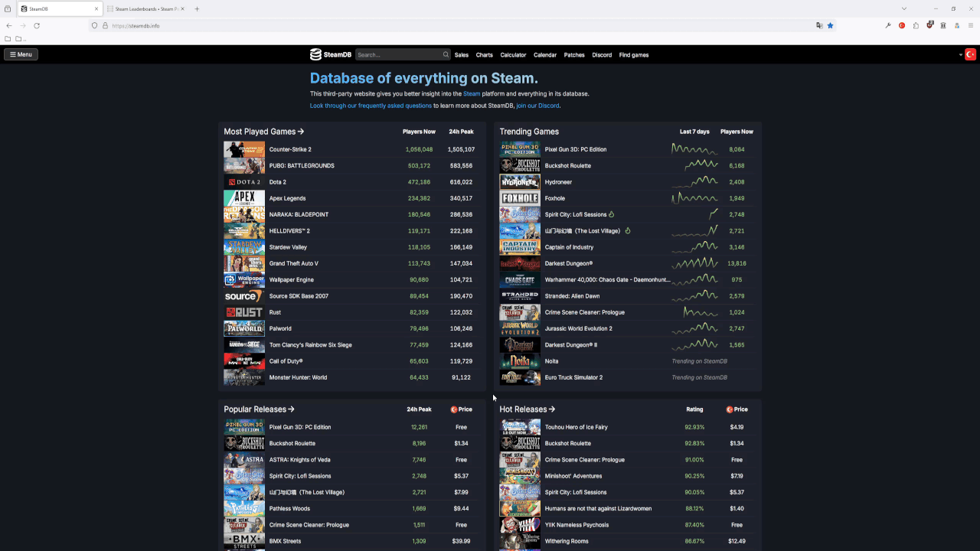
Task: Close the SteamDB browser tab
Action: click(x=96, y=9)
